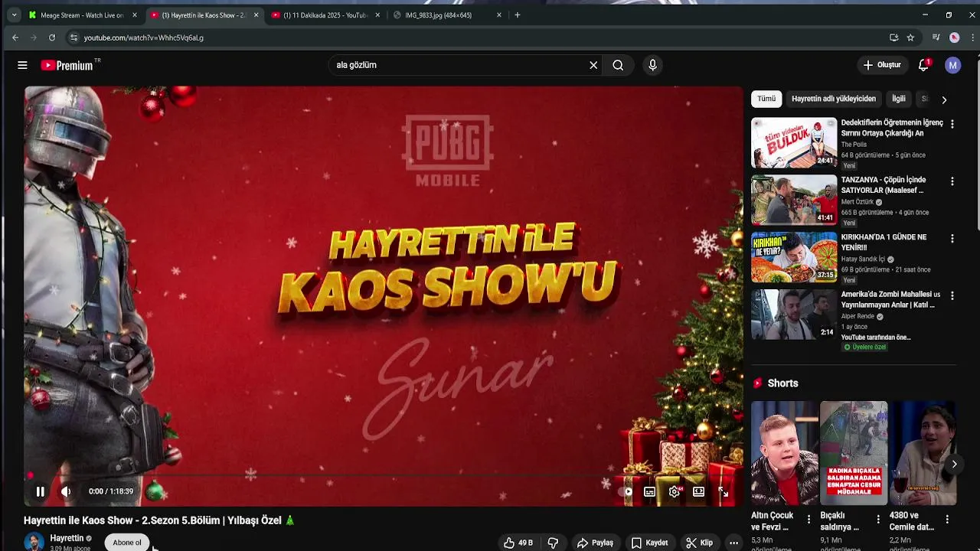Click the Hatay Sandık İçi channel name
This screenshot has width=980, height=551.
coord(863,259)
